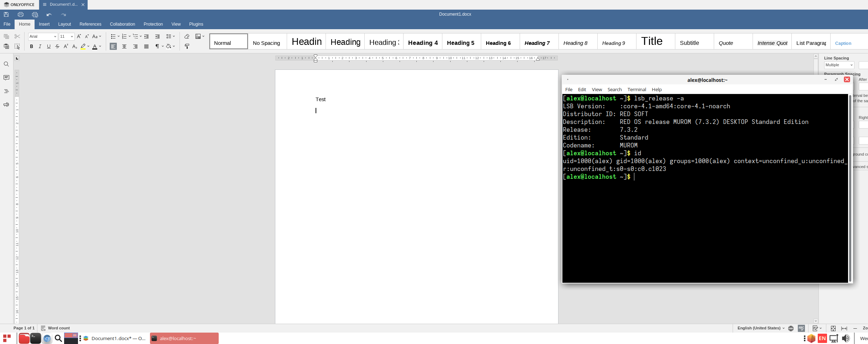Open the Nonprinting Characters dropdown arrow
This screenshot has height=344, width=868.
coord(163,46)
